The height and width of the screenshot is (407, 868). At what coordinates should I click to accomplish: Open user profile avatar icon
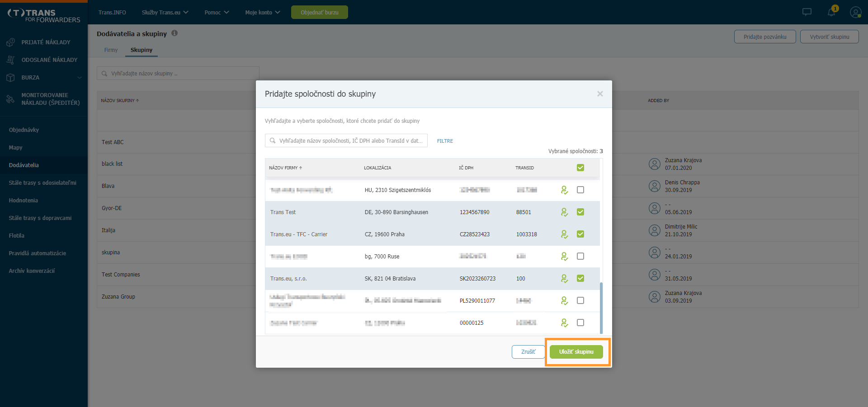pyautogui.click(x=855, y=12)
